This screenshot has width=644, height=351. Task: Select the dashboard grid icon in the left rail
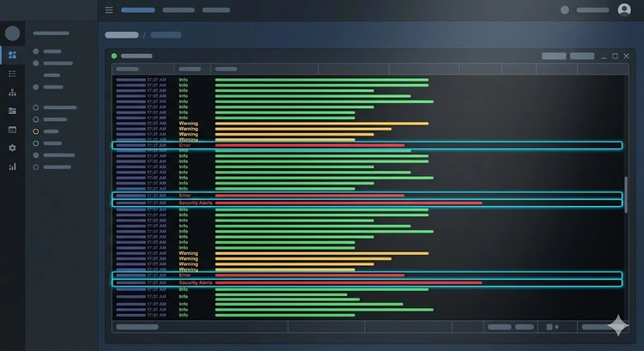[12, 55]
